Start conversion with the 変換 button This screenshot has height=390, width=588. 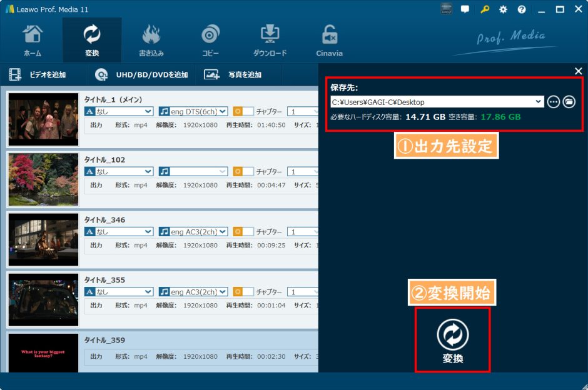pos(454,339)
